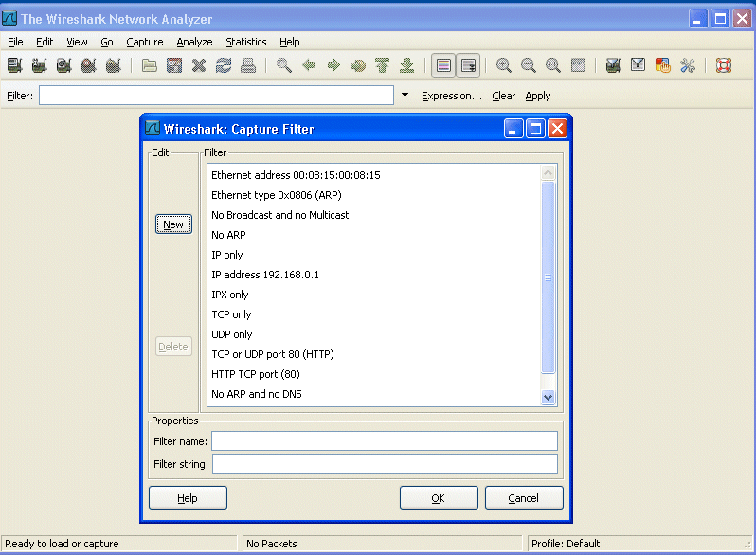
Task: Apply the display filter
Action: (x=537, y=96)
